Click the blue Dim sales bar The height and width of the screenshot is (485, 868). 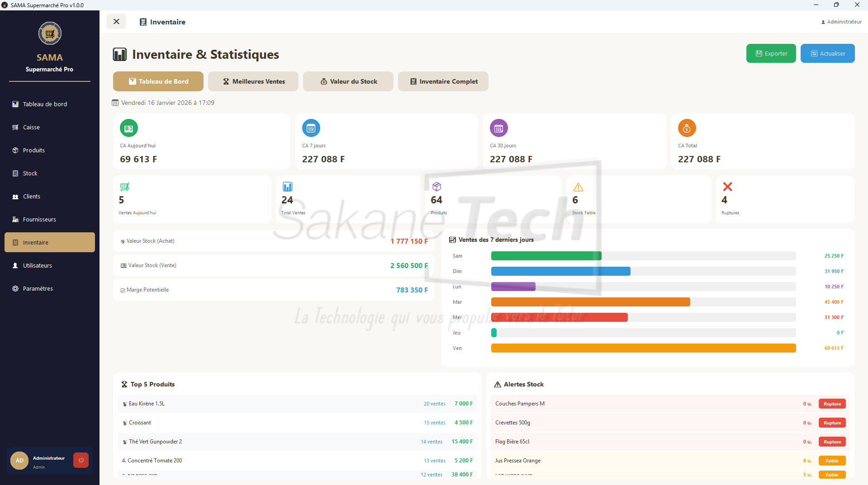(561, 271)
